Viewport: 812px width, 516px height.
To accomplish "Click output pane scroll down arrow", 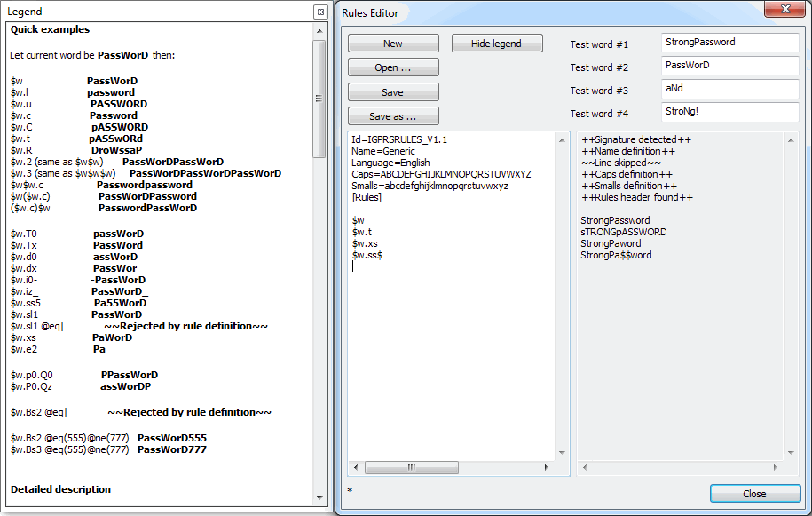I will point(791,453).
